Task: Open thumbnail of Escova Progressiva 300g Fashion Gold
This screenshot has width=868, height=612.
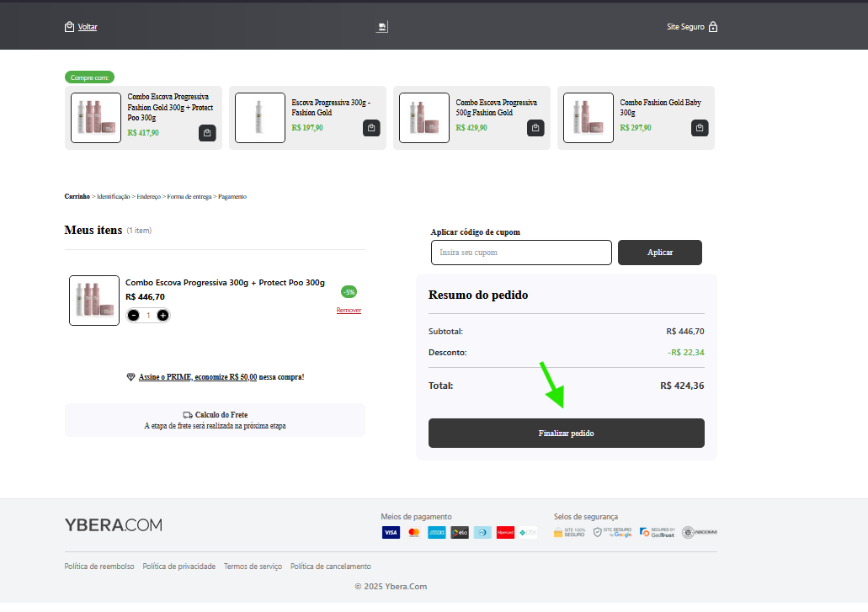Action: 260,118
